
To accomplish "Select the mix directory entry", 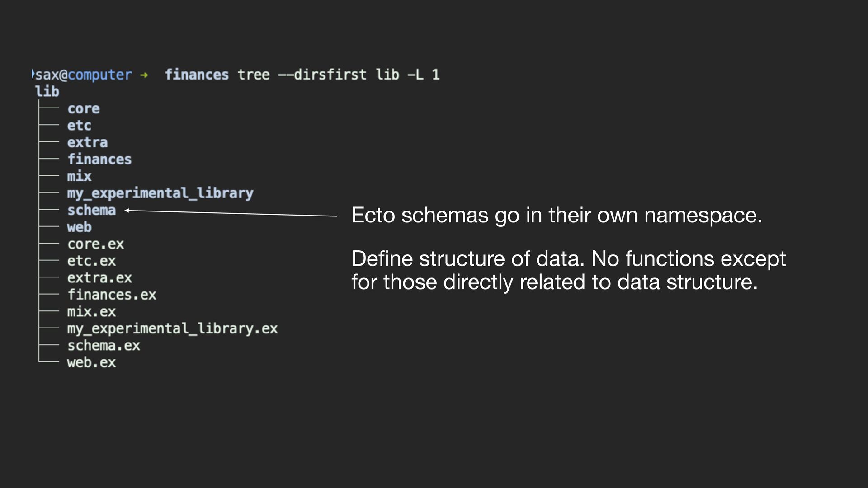I will pyautogui.click(x=79, y=176).
